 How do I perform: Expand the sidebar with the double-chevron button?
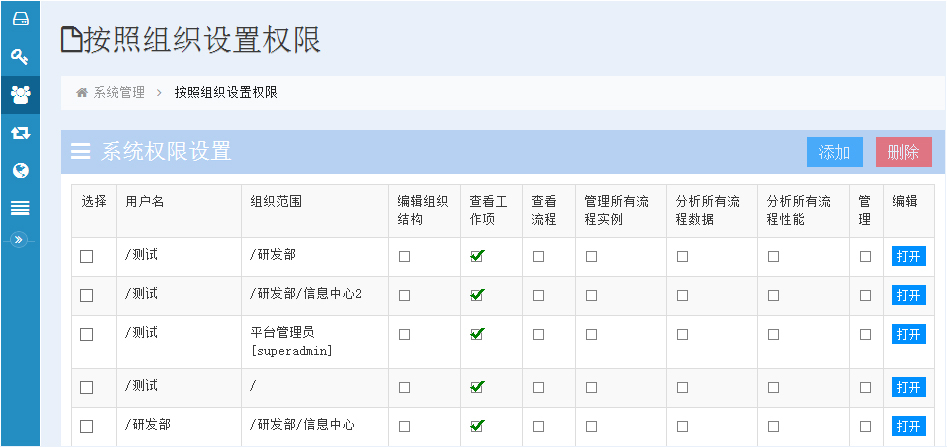pos(19,240)
